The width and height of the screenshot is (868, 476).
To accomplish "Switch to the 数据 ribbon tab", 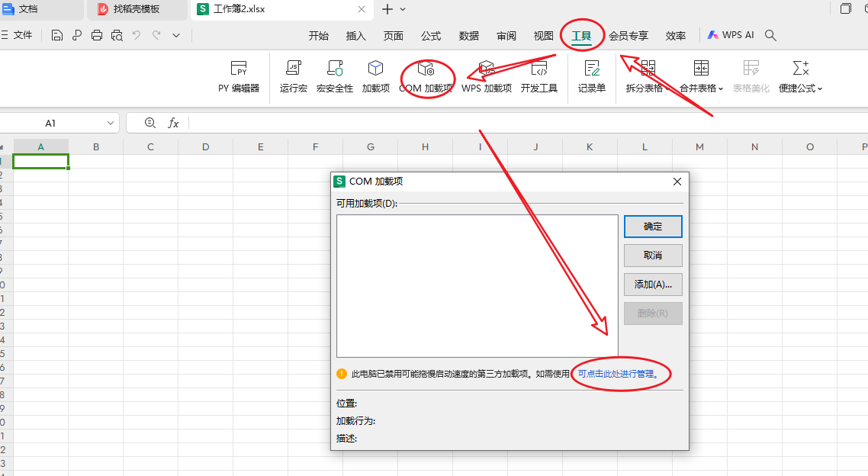I will coord(469,36).
